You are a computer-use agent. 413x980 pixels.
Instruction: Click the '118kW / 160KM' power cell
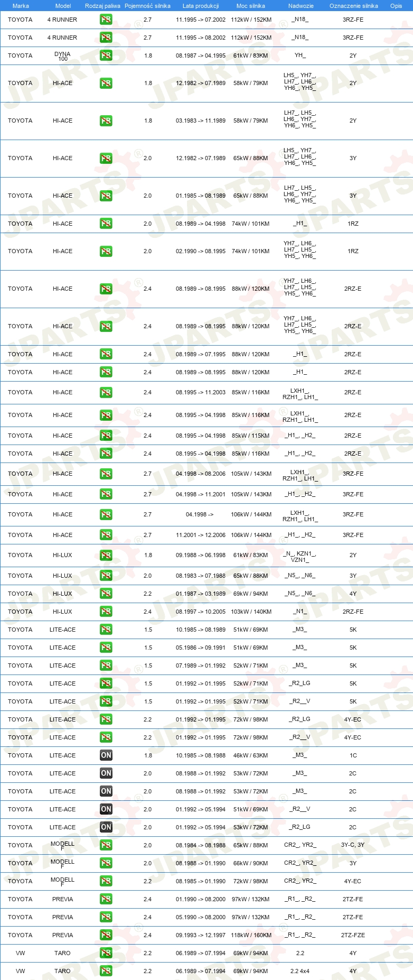(251, 935)
